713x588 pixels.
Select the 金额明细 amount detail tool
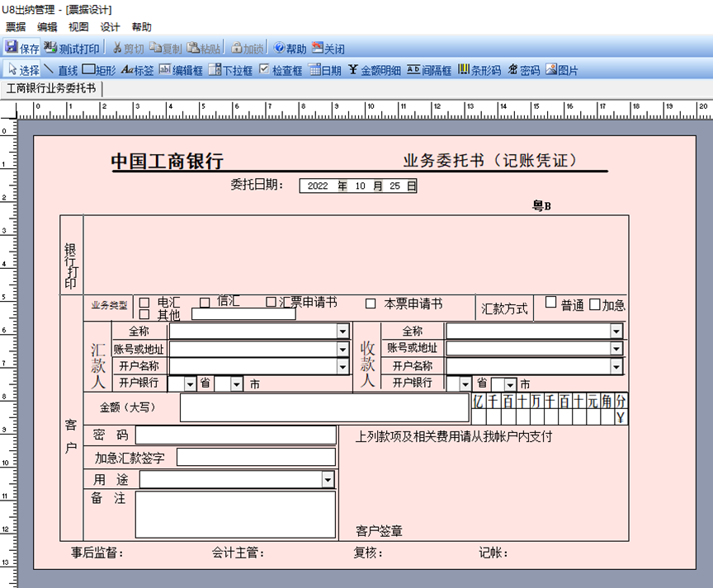coord(375,69)
